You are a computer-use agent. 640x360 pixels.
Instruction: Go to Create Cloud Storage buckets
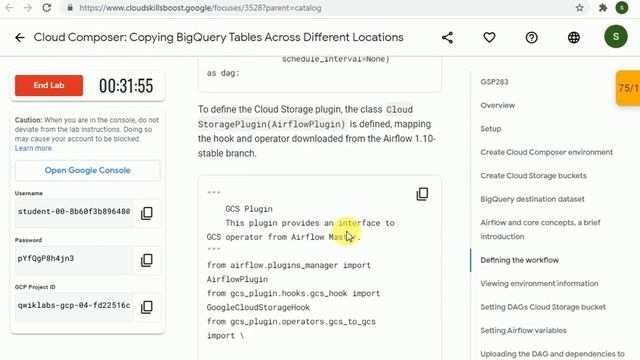point(533,176)
